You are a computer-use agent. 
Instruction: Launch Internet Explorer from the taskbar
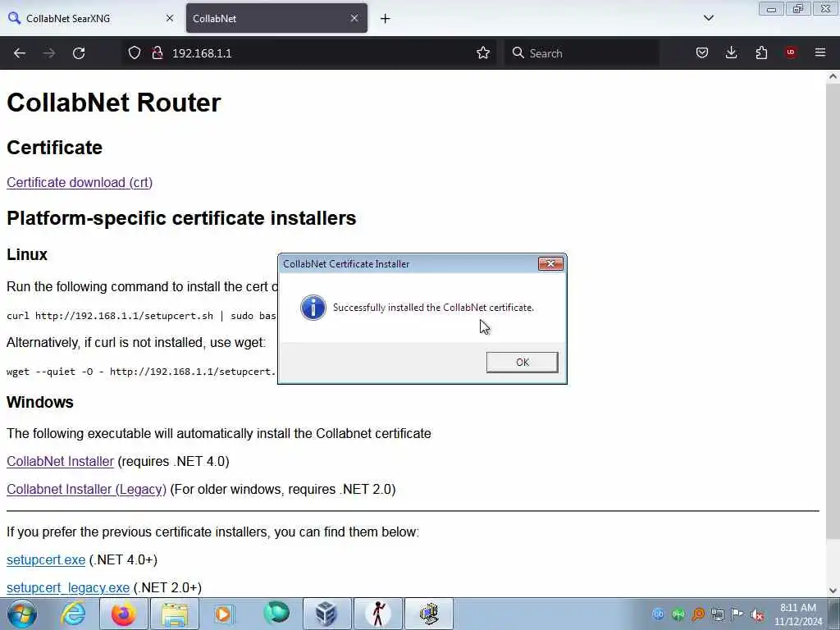click(x=73, y=614)
